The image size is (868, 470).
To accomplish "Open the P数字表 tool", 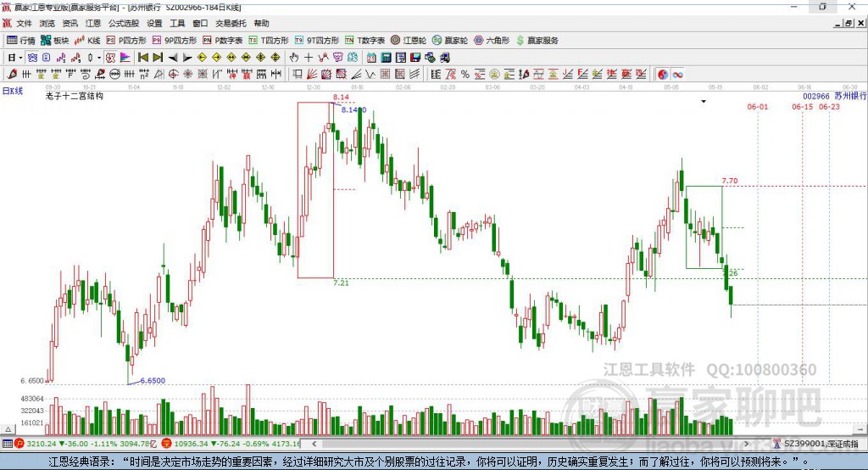I will pos(223,41).
